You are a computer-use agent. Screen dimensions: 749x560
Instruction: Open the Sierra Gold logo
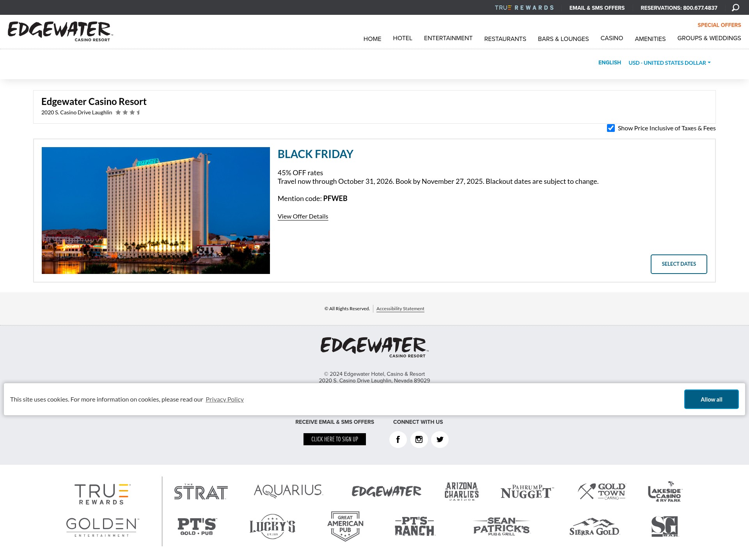594,527
